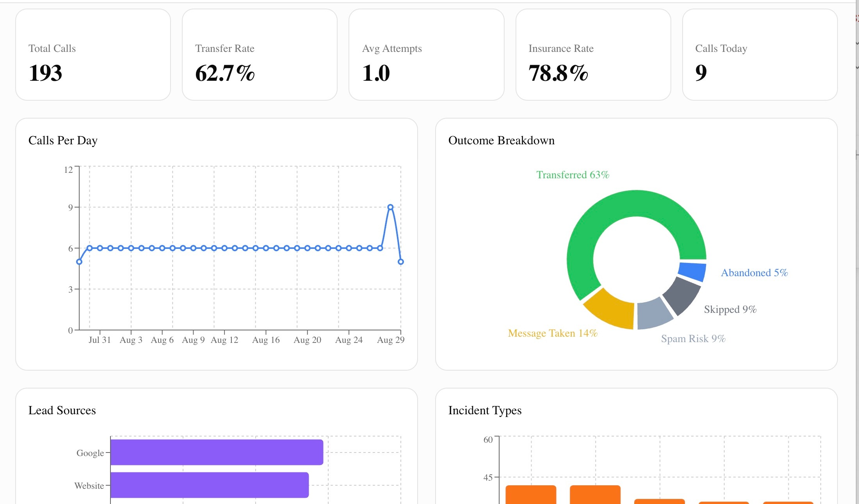
Task: Select the yellow Message Taken donut segment
Action: pyautogui.click(x=612, y=310)
